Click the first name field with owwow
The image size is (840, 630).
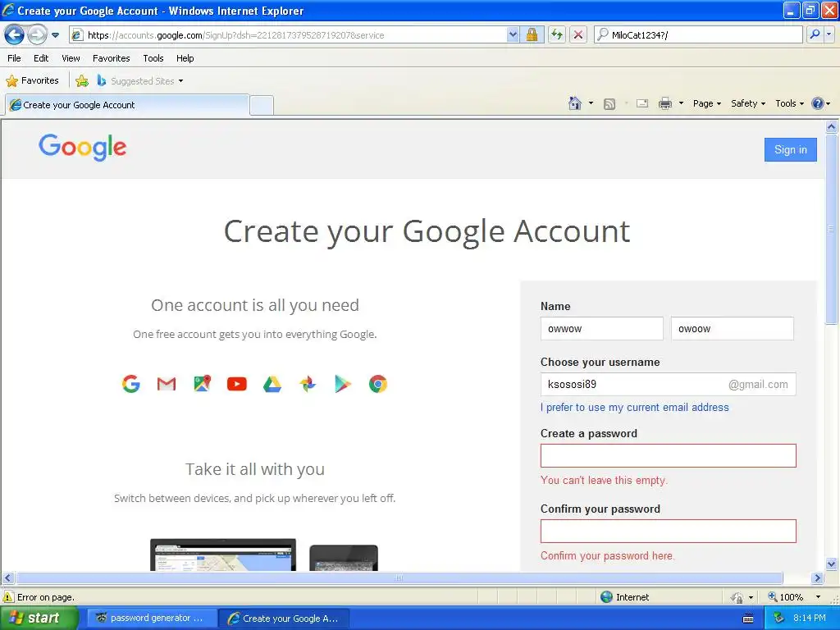(601, 328)
